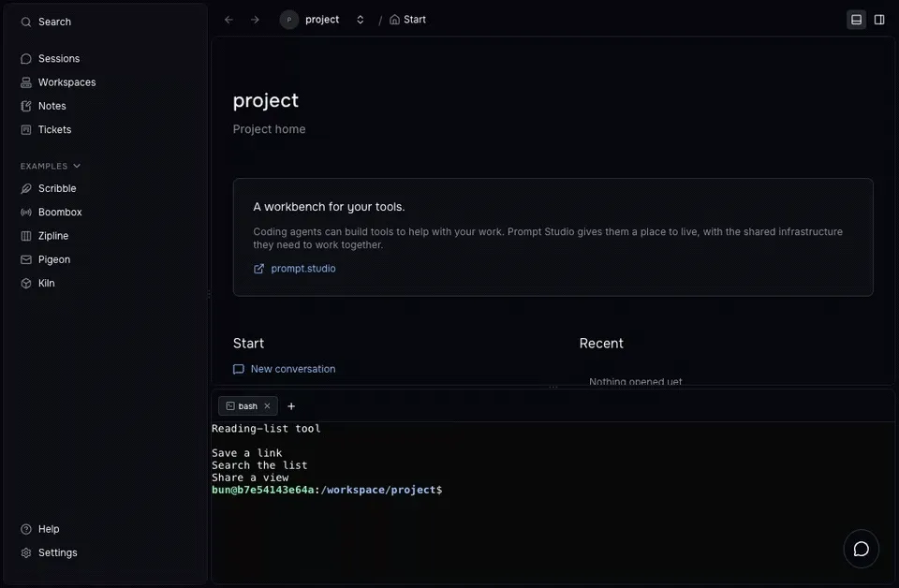Open Help in the sidebar
Viewport: 899px width, 588px height.
(x=105, y=529)
